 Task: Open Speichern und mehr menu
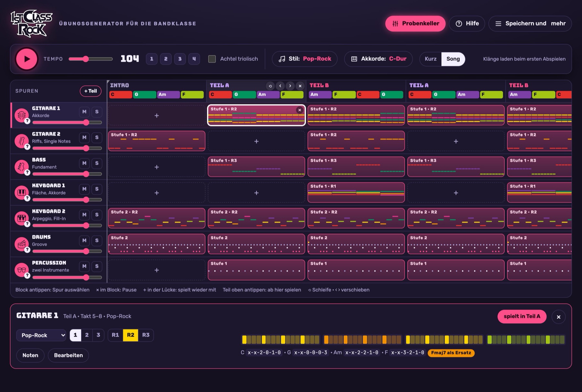530,24
